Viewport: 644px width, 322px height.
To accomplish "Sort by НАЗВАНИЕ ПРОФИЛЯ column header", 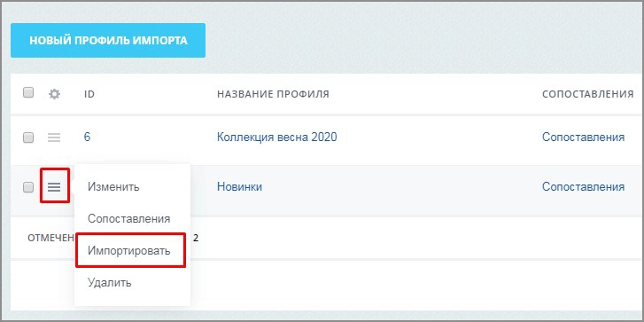I will pos(273,94).
